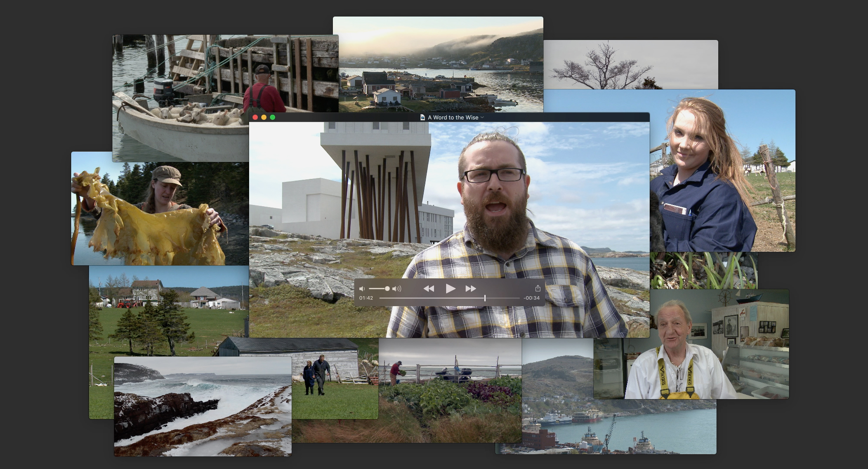
Task: Click the document proxy icon in title bar
Action: coord(423,117)
